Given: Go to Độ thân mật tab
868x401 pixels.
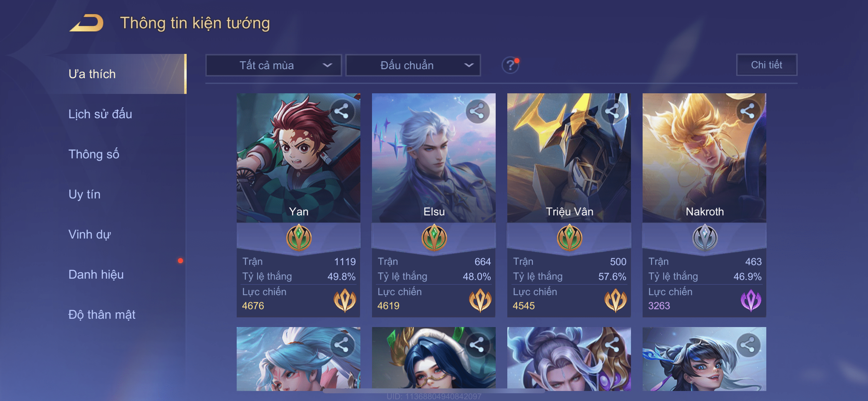Looking at the screenshot, I should [101, 314].
